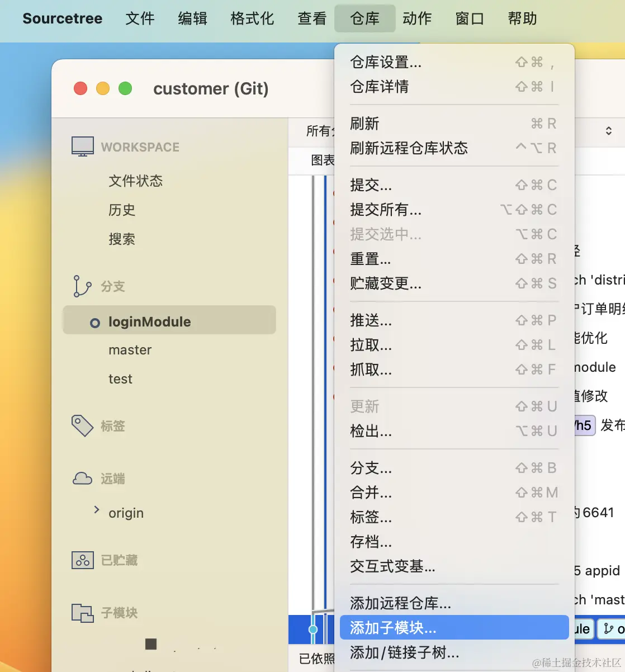
Task: Click the 子模块 section header
Action: (119, 613)
